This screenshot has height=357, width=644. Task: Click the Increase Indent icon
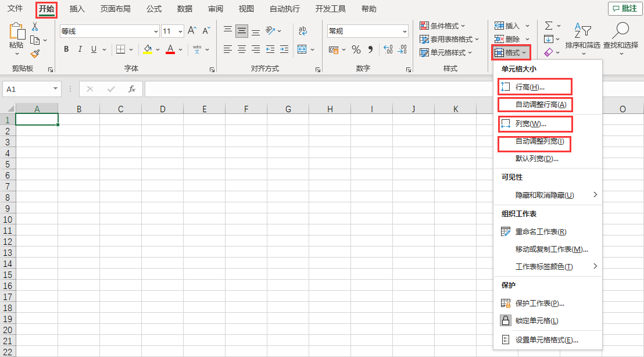tap(284, 49)
